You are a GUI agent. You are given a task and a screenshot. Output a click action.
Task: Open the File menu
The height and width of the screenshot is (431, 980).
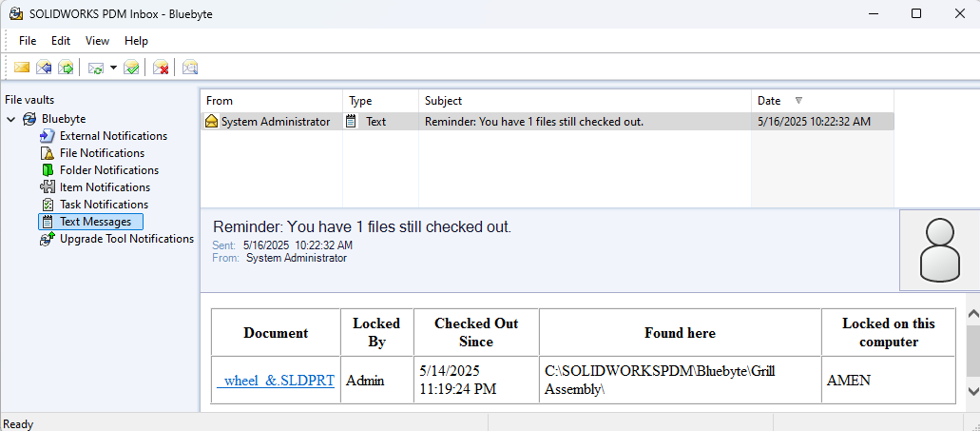pyautogui.click(x=28, y=41)
